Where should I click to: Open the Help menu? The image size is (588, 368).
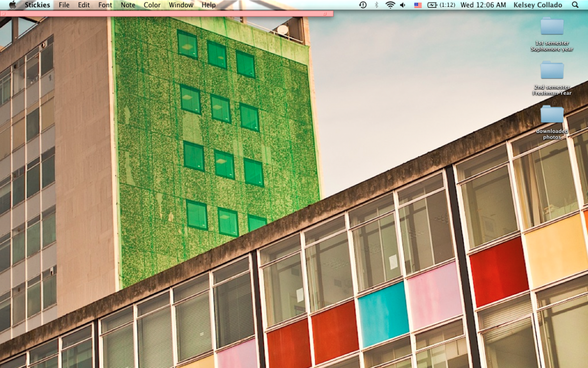(208, 5)
